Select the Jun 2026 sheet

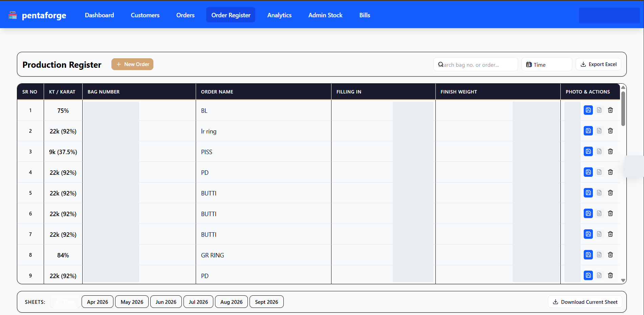(166, 302)
